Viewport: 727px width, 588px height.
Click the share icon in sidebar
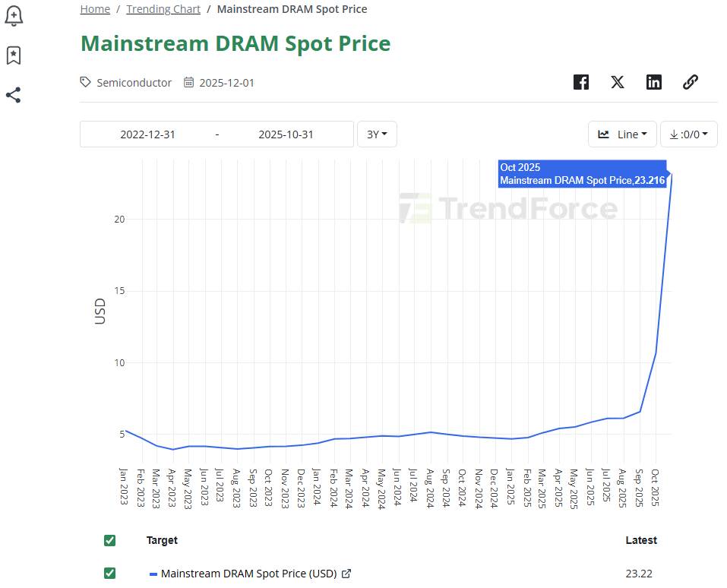[x=13, y=95]
